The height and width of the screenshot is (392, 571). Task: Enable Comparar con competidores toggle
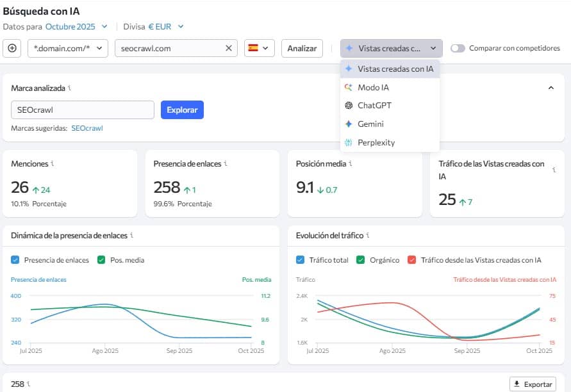pyautogui.click(x=458, y=48)
